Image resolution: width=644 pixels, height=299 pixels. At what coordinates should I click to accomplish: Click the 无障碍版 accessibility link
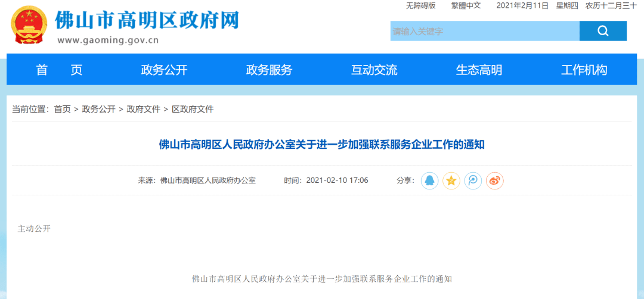(x=421, y=5)
